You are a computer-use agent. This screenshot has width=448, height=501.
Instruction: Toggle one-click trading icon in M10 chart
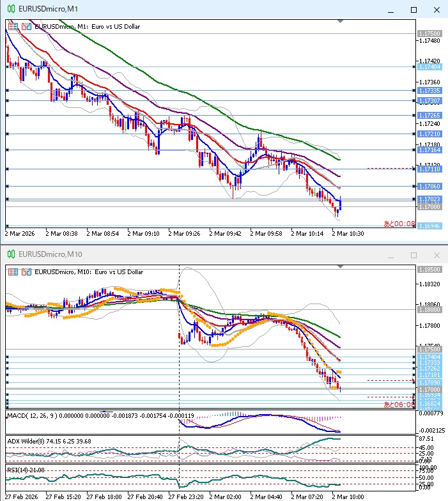click(x=13, y=272)
